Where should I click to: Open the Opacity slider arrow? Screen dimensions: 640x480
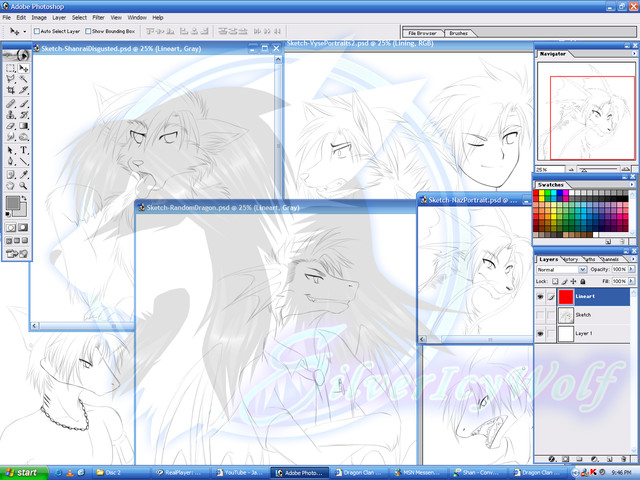click(631, 269)
